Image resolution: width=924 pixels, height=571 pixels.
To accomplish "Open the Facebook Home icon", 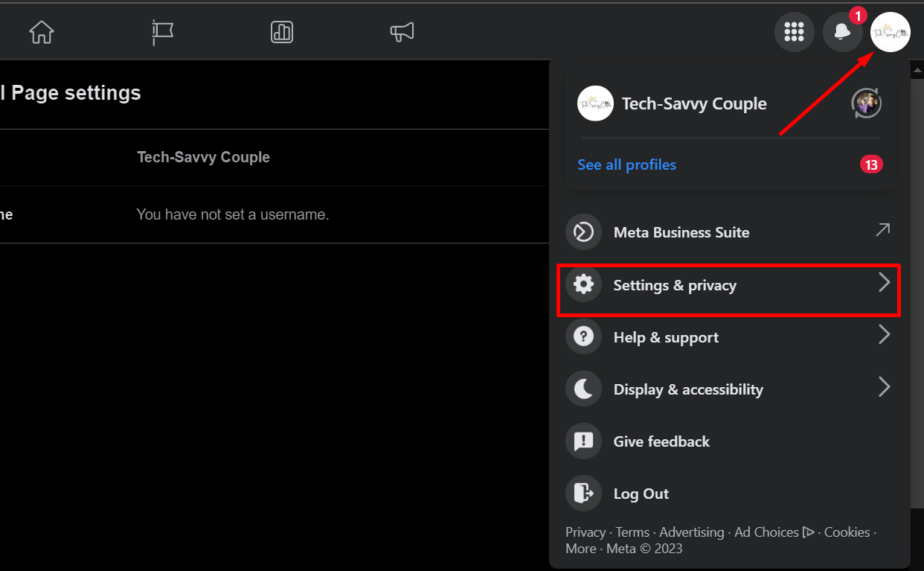I will (41, 31).
